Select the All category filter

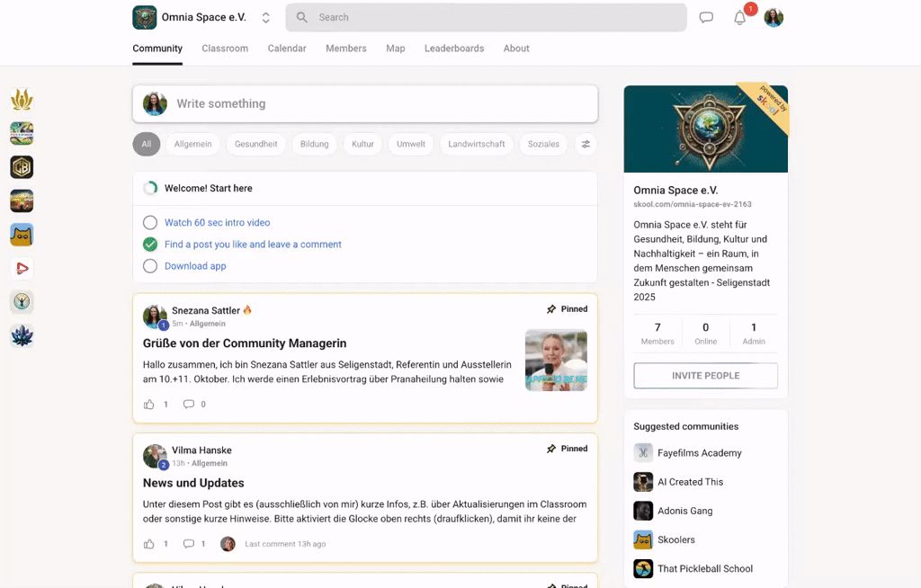(147, 144)
